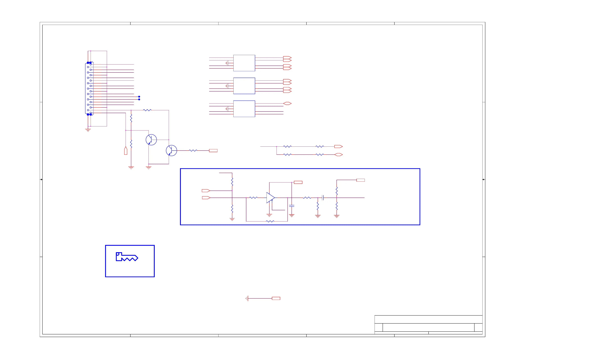This screenshot has height=364, width=607.
Task: Click the ground symbol beneath the connector
Action: coord(88,130)
